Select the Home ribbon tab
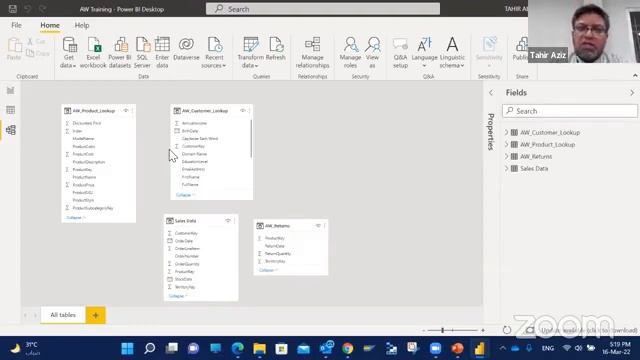Screen dimensions: 640x360 [x=50, y=25]
